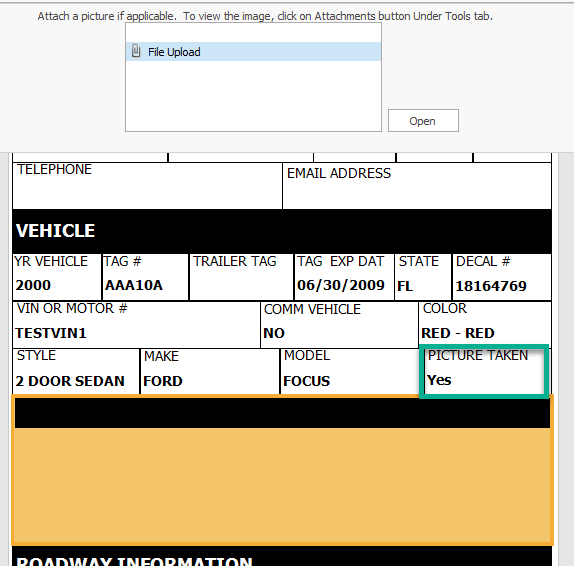This screenshot has height=566, width=574.
Task: Click the ROADWAY INFORMATION section header
Action: (x=282, y=556)
